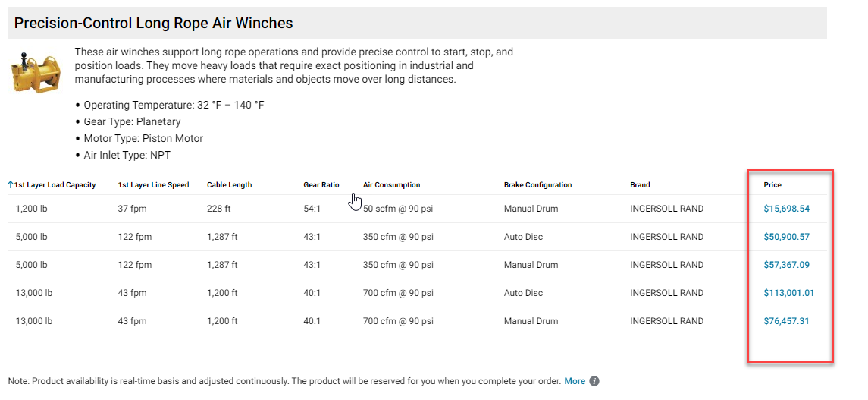Click the 1st Layer Load Capacity header
Screen dimensions: 868x400
click(55, 185)
